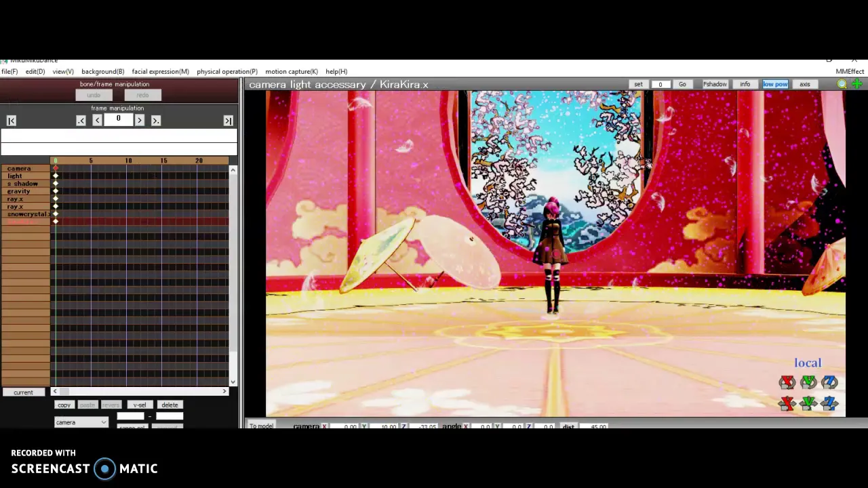
Task: Click the magnifier zoom view icon
Action: click(842, 84)
